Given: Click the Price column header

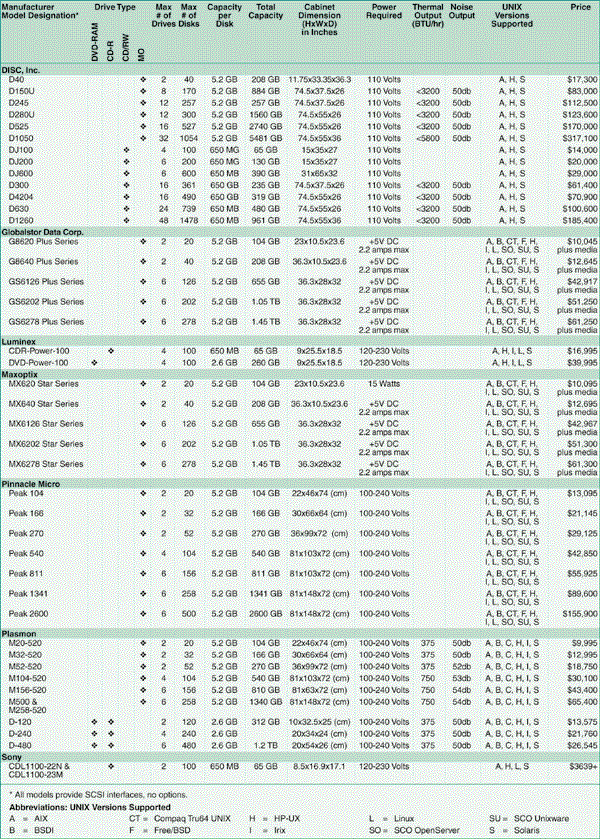Looking at the screenshot, I should tap(581, 7).
